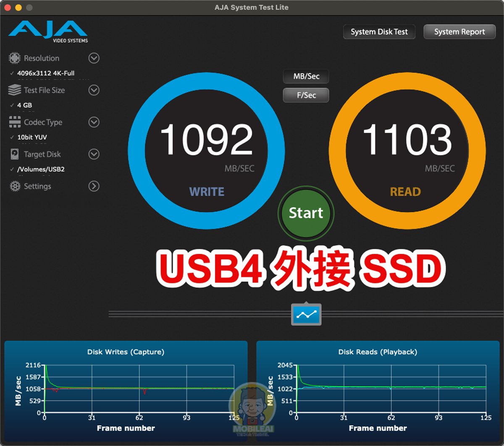Click the Disk Writes (Capture) title
504x446 pixels.
(x=126, y=352)
